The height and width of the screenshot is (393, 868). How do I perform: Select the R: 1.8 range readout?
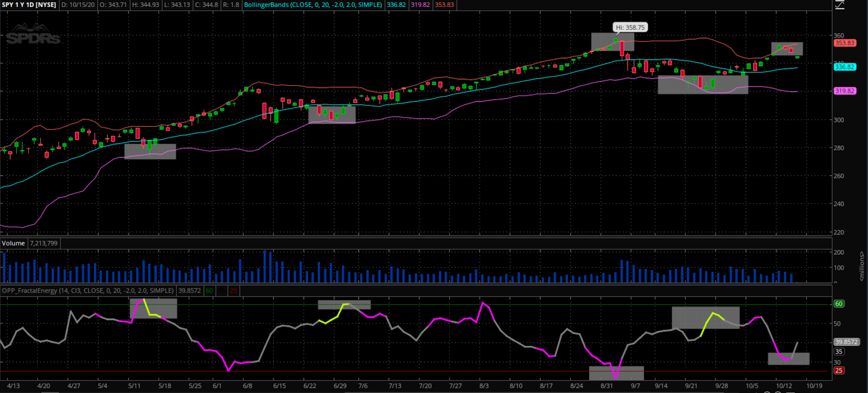pyautogui.click(x=231, y=4)
